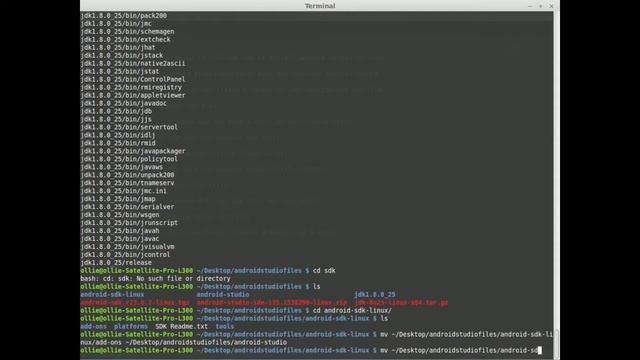Click line jdk1.8.0_25/bin/jmap

[118, 199]
